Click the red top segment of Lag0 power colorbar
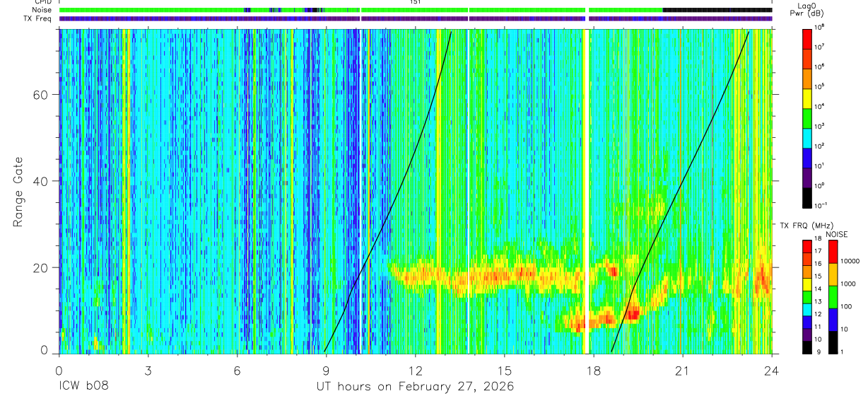The width and height of the screenshot is (868, 401). (809, 37)
